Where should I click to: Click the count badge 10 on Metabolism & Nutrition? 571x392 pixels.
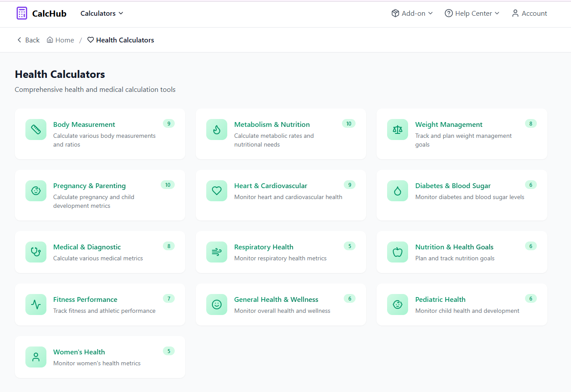pyautogui.click(x=349, y=123)
